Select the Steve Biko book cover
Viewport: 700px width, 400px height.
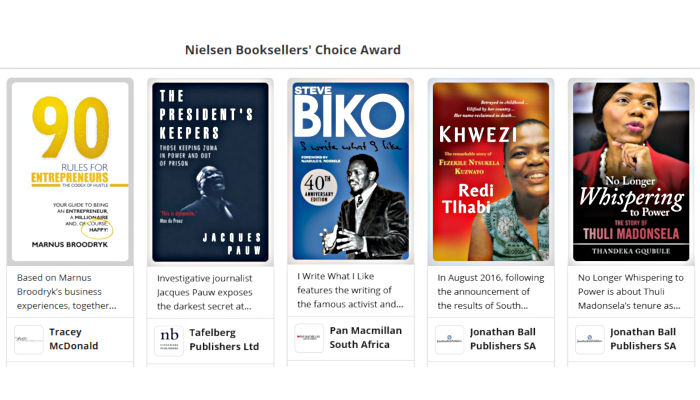350,171
